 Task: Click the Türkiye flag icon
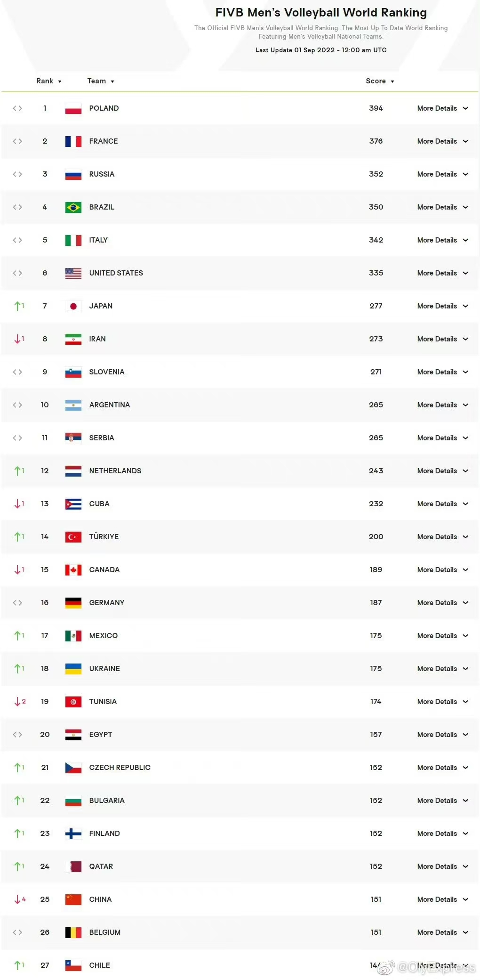click(x=73, y=537)
